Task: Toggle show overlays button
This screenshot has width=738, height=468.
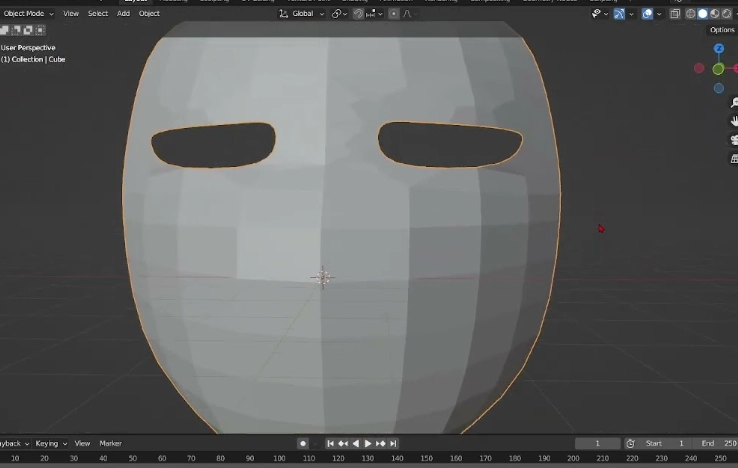Action: coord(647,14)
